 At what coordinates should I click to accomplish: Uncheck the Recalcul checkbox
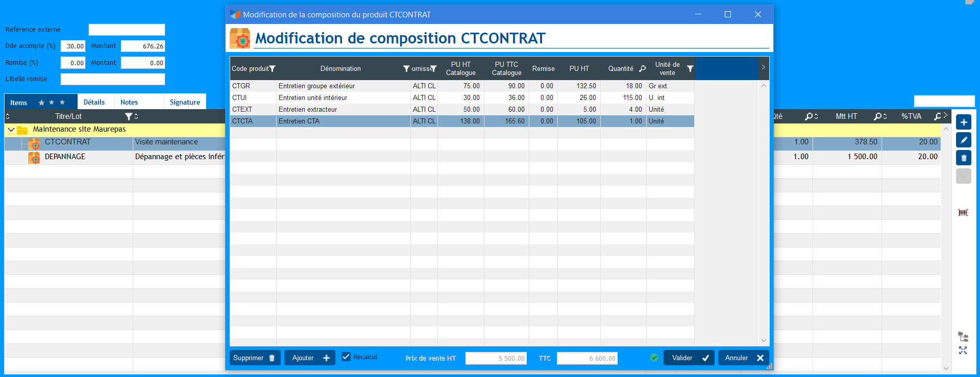346,357
